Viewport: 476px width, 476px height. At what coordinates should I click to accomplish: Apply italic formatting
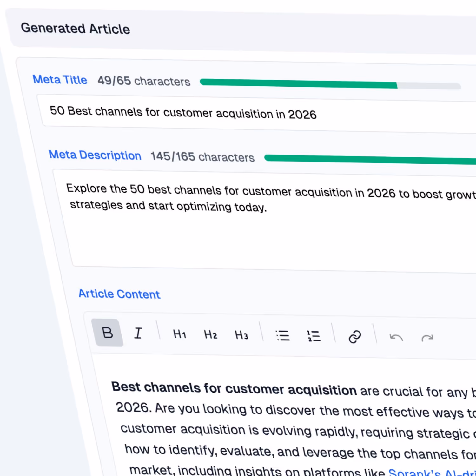tap(138, 333)
